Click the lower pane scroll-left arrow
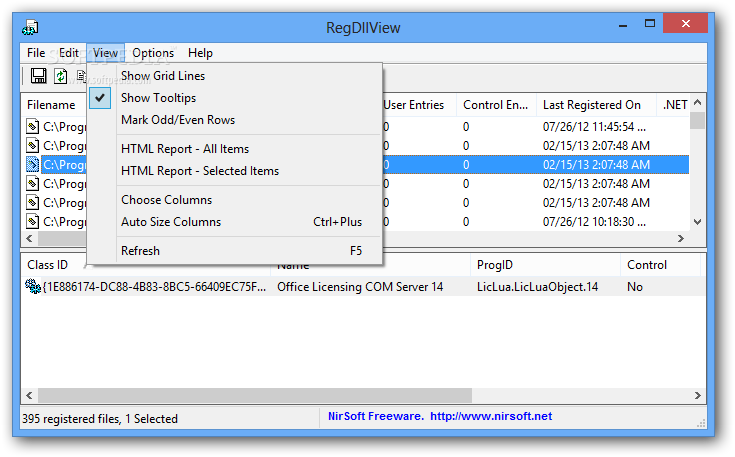 pyautogui.click(x=30, y=395)
